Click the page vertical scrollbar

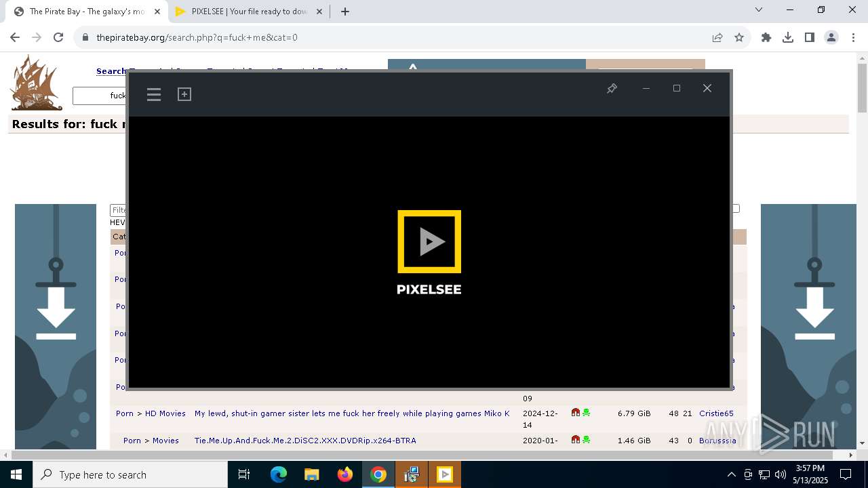(x=862, y=88)
